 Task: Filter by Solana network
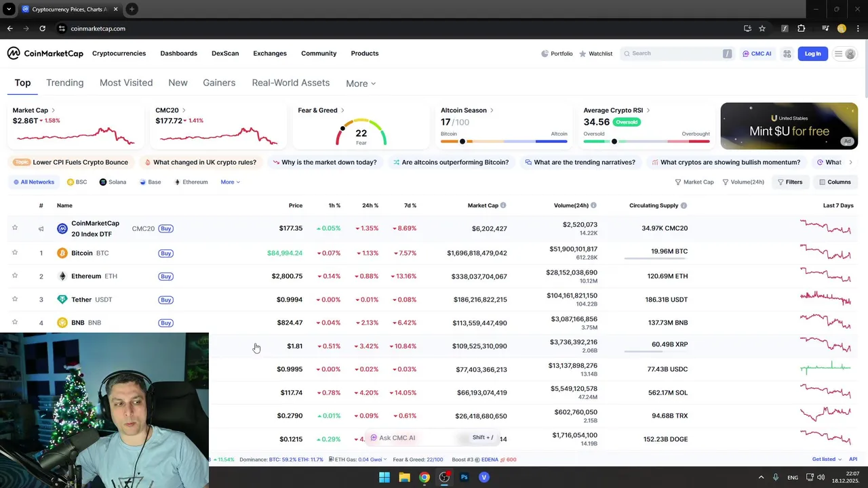click(x=113, y=182)
